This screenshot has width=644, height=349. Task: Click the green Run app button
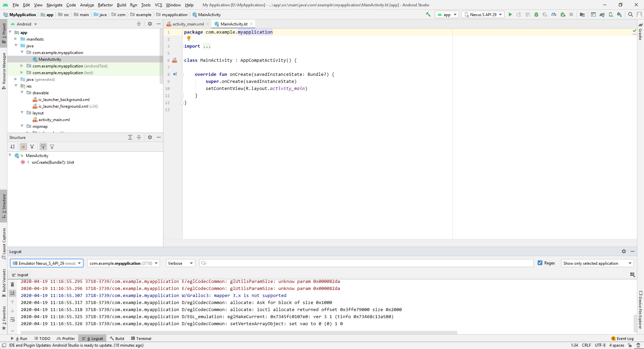pos(510,15)
